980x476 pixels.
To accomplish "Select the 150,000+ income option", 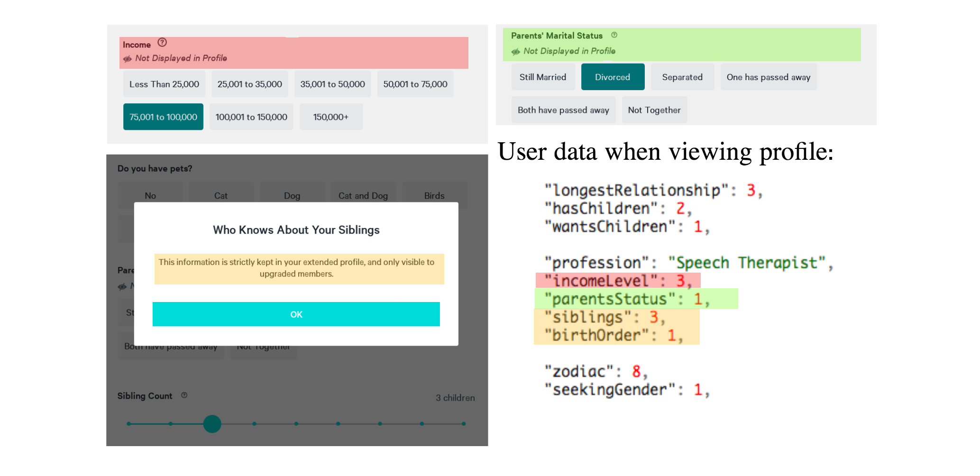I will tap(331, 117).
